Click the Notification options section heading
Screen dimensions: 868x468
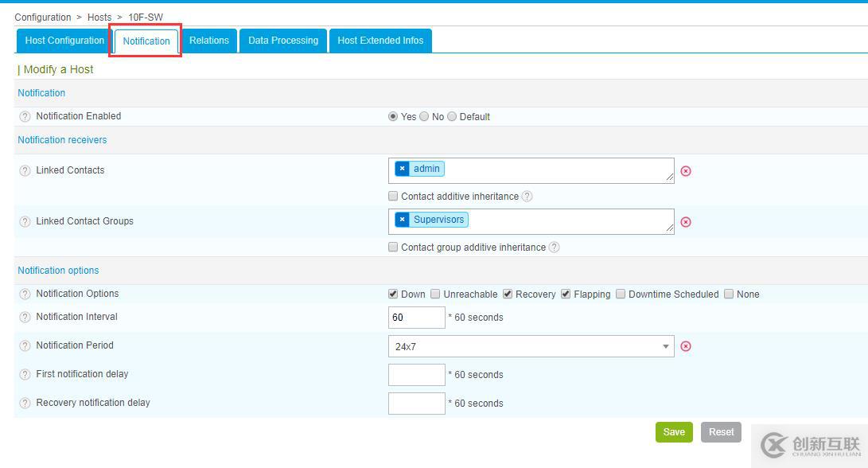58,271
